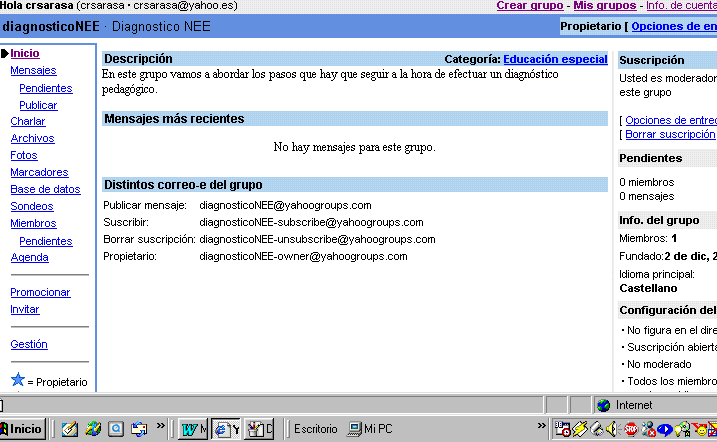Click Crear grupo at the top
The width and height of the screenshot is (717, 442).
(x=530, y=5)
